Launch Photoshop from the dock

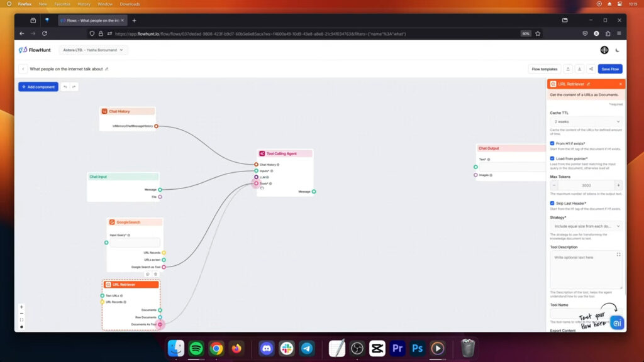[x=417, y=348]
